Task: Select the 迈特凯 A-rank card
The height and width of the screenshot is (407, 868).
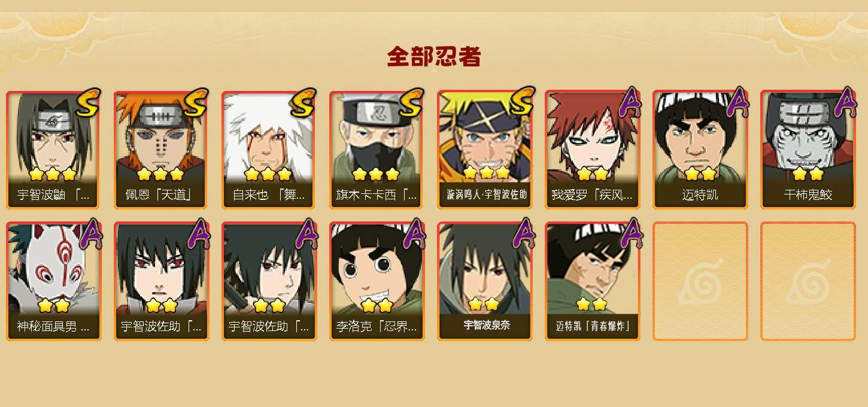Action: (700, 150)
